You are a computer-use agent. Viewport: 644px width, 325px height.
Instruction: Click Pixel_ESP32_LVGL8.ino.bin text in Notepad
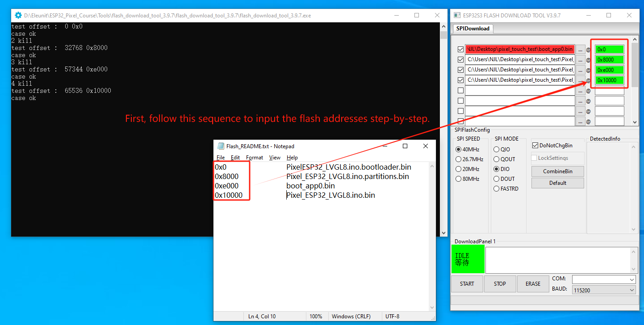330,195
